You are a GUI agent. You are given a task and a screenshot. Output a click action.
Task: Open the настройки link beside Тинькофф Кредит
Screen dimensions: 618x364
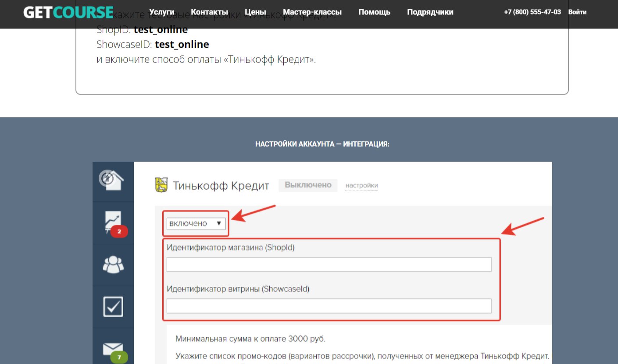[x=362, y=186]
